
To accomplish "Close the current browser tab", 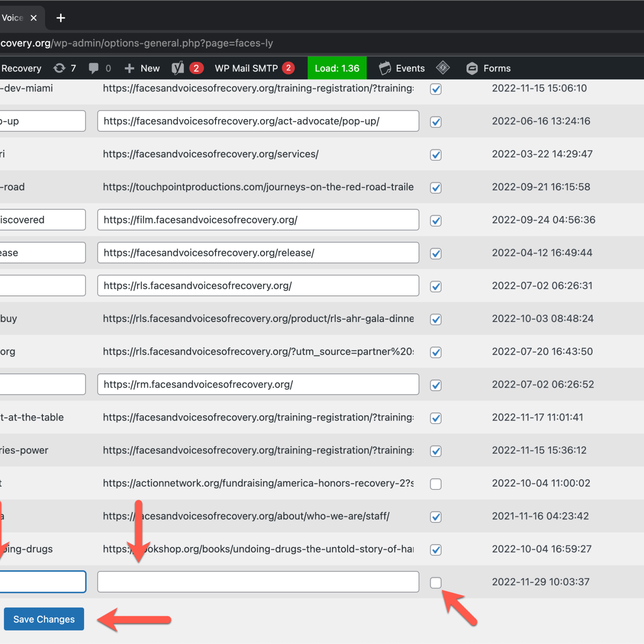I will [x=34, y=18].
